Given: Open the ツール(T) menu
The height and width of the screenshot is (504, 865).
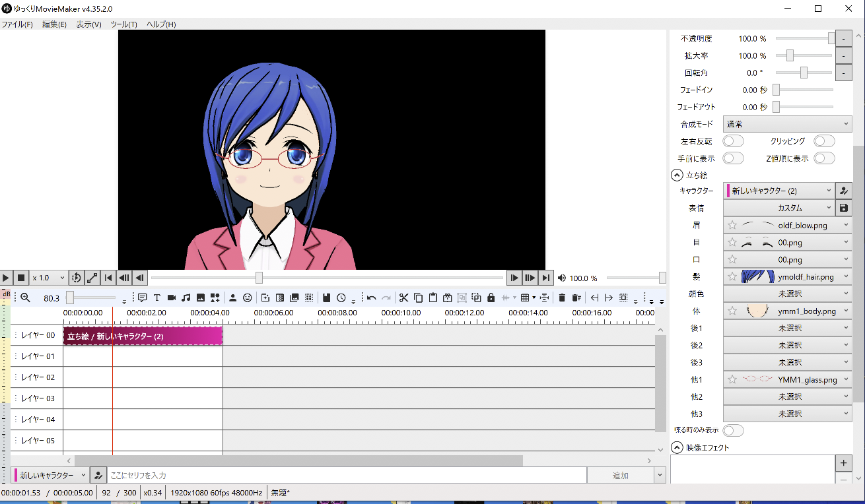Looking at the screenshot, I should pos(123,24).
